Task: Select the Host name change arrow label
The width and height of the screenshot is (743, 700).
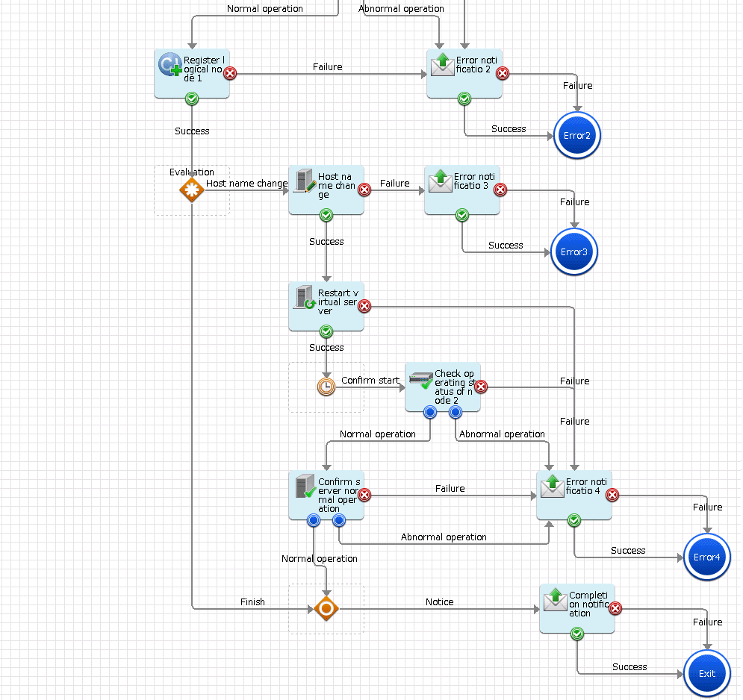Action: [x=246, y=184]
